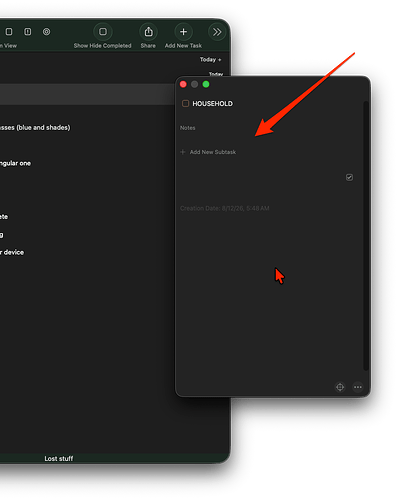Toggle Show Hide Completed in toolbar
Viewport: 398px width, 500px height.
tap(103, 32)
